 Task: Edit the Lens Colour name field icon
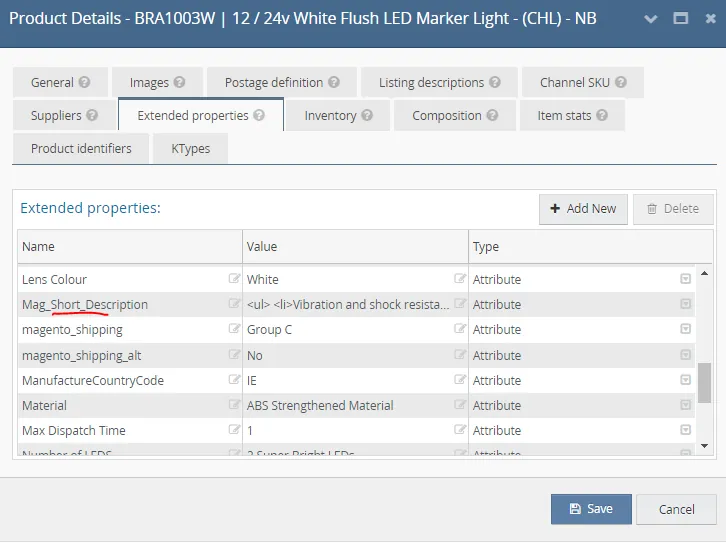(x=234, y=278)
